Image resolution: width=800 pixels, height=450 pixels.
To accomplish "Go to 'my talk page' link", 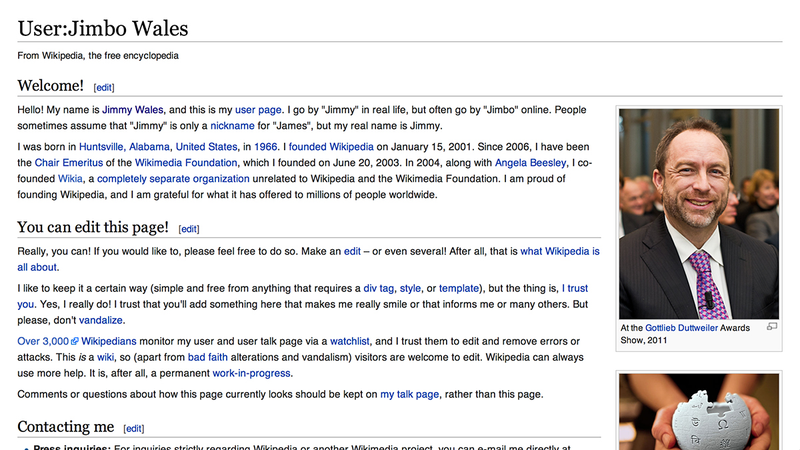I will coord(410,394).
